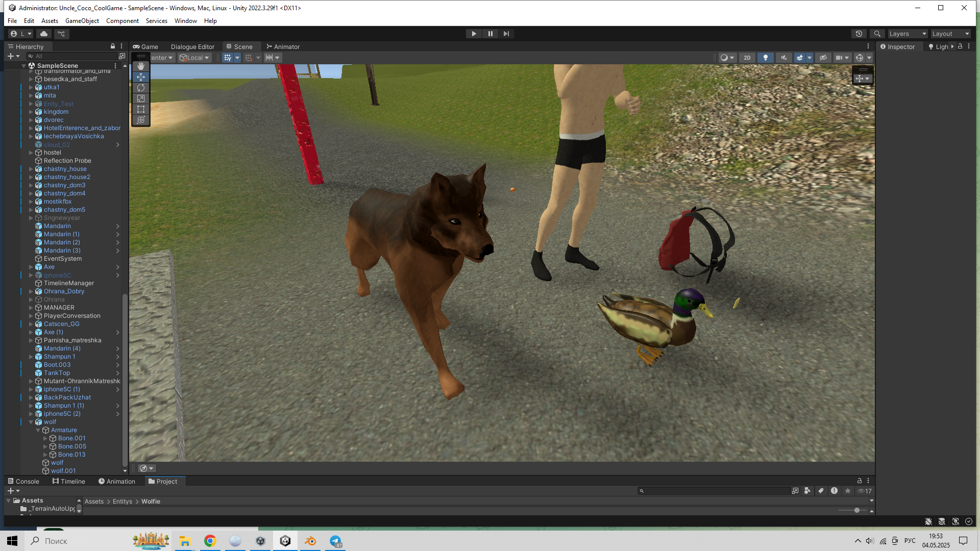Switch to the Animator tab
980x551 pixels.
(283, 46)
